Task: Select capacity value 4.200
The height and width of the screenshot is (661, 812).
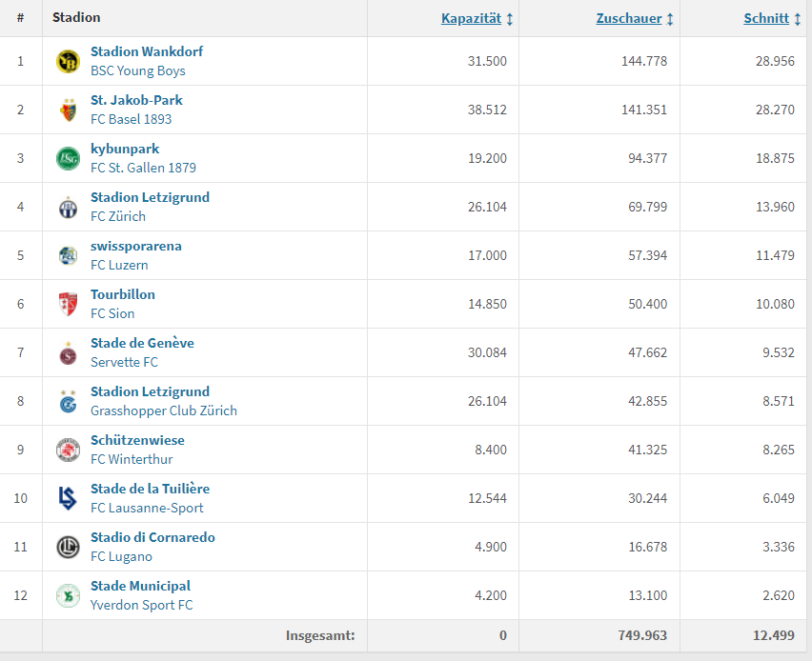Action: tap(491, 596)
